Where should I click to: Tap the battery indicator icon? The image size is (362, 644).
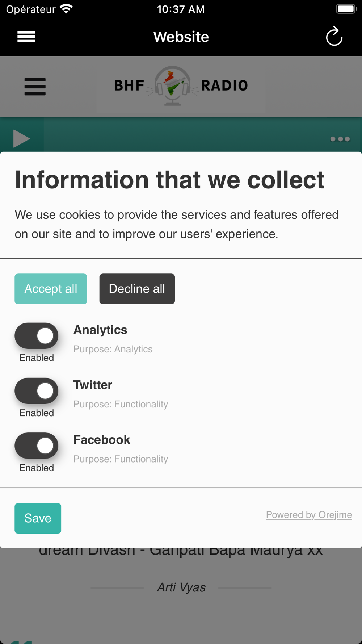(x=346, y=9)
